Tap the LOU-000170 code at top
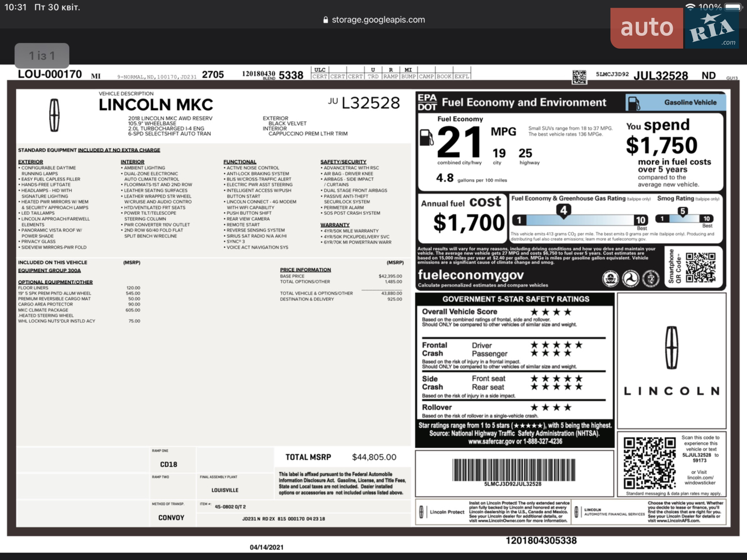Image resolution: width=747 pixels, height=560 pixels. [x=50, y=74]
